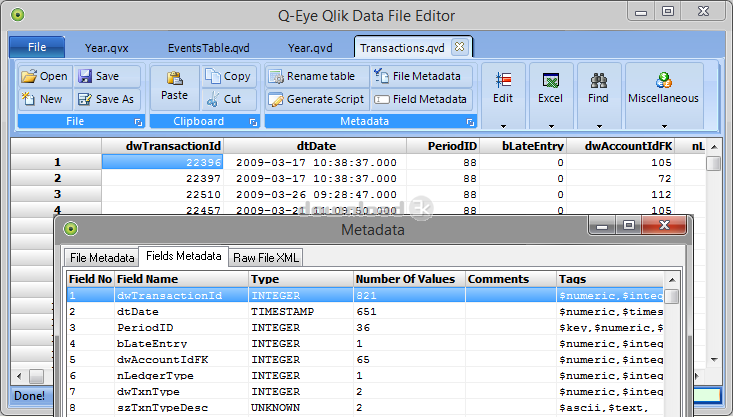733x417 pixels.
Task: Expand the Clipboard group dialog launcher
Action: (x=253, y=122)
